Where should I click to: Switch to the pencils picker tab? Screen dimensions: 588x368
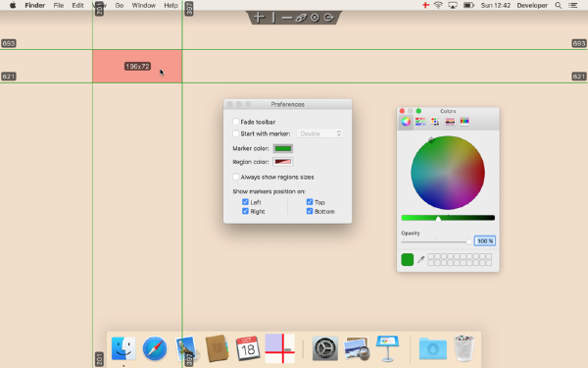465,122
